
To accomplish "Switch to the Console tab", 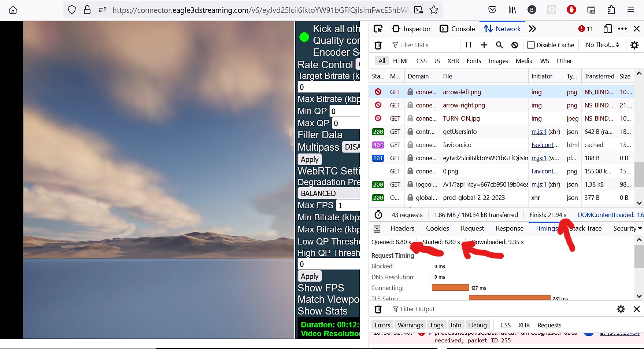I will click(x=457, y=29).
